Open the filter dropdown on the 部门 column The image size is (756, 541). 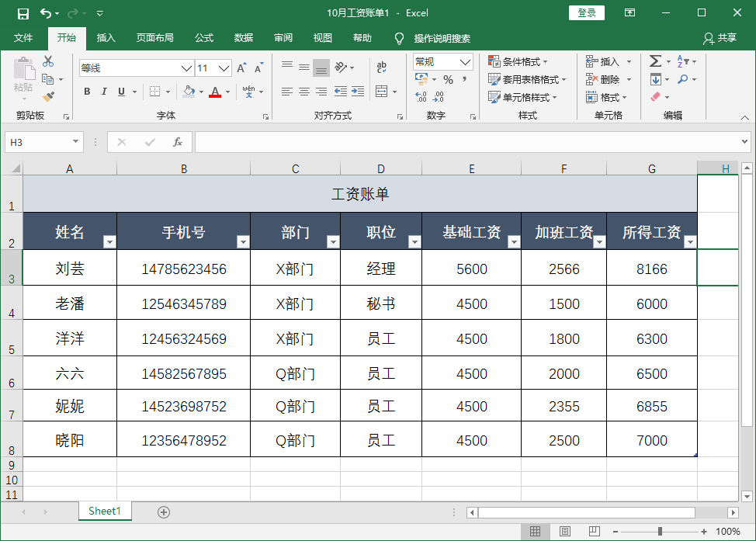(x=334, y=242)
